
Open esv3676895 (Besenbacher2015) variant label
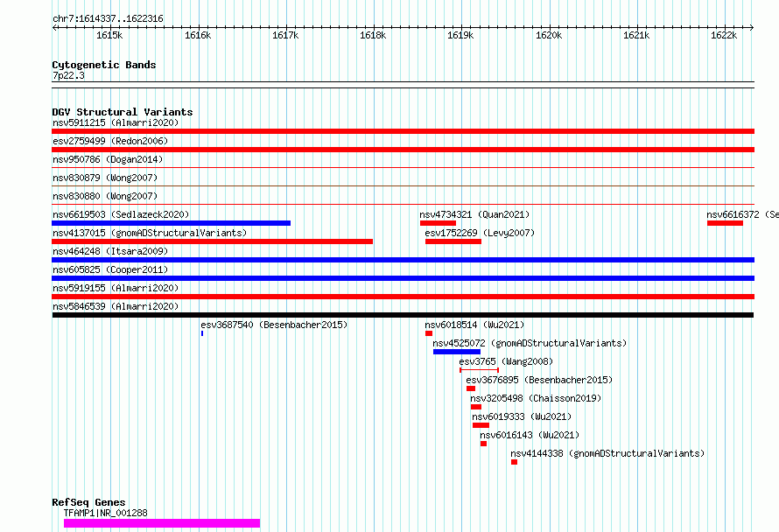(x=539, y=380)
